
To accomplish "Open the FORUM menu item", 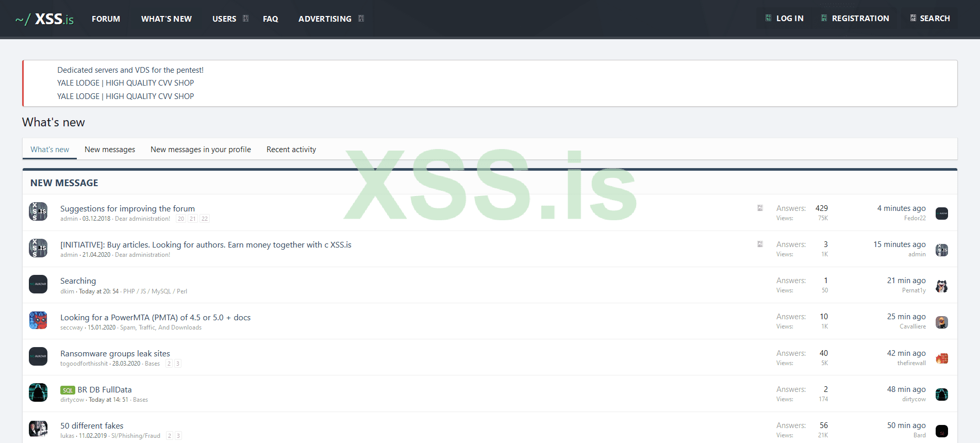I will click(106, 19).
